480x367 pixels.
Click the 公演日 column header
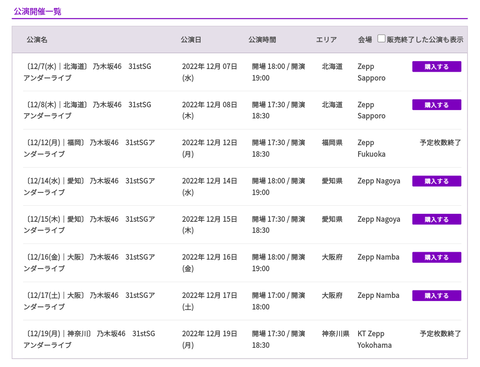(191, 40)
